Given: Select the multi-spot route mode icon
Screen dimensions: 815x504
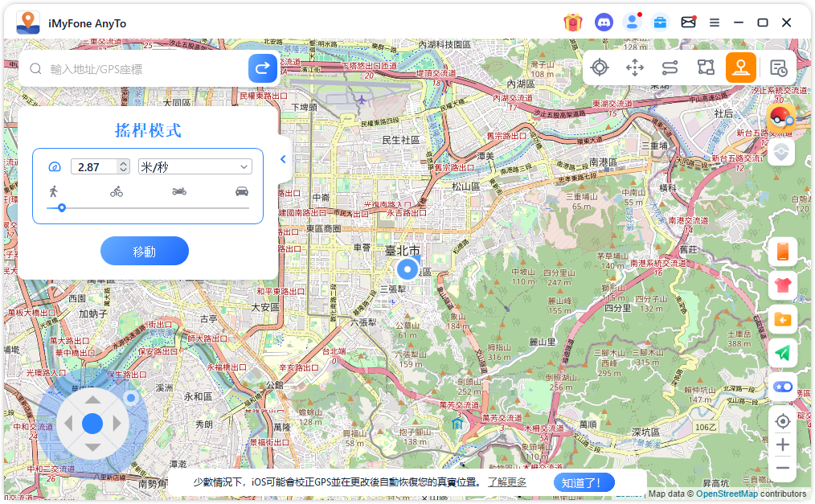Looking at the screenshot, I should coord(706,68).
